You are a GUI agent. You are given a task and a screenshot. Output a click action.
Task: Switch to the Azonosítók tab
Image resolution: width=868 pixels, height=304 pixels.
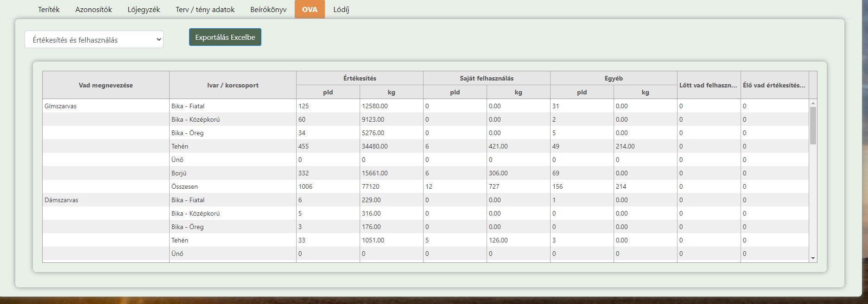point(94,9)
